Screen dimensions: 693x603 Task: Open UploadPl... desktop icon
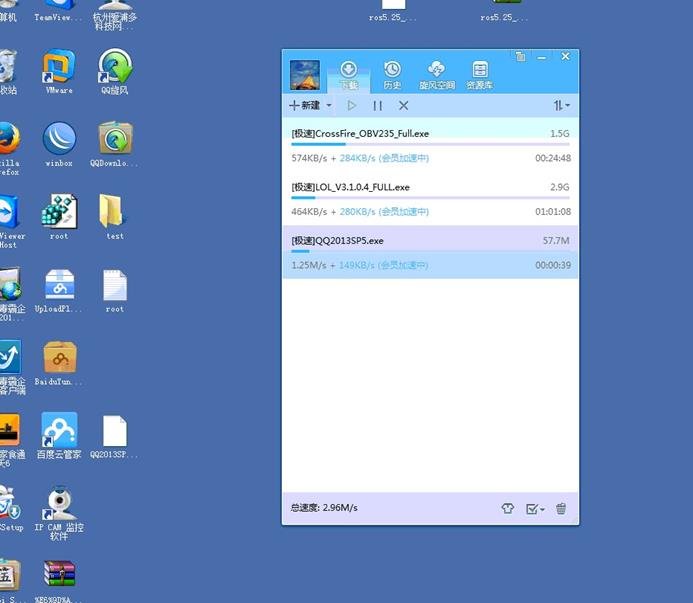[59, 291]
